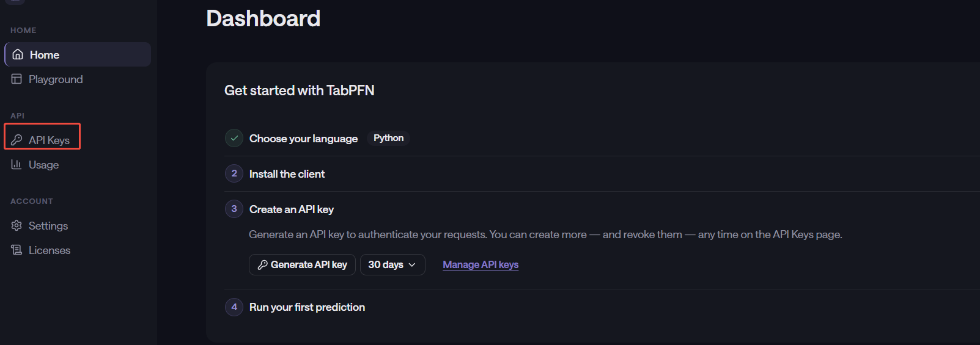Click the Settings gear icon
The height and width of the screenshot is (345, 980).
pyautogui.click(x=17, y=225)
